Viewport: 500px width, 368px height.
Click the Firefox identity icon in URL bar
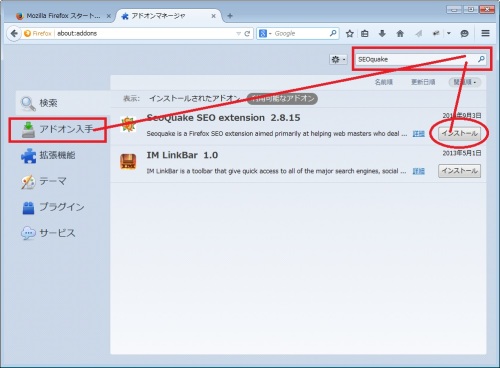(x=38, y=33)
